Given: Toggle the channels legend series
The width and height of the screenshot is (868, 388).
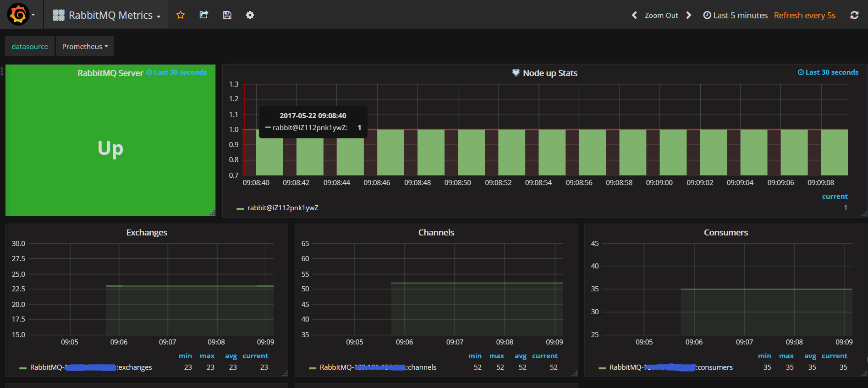Looking at the screenshot, I should pos(378,367).
